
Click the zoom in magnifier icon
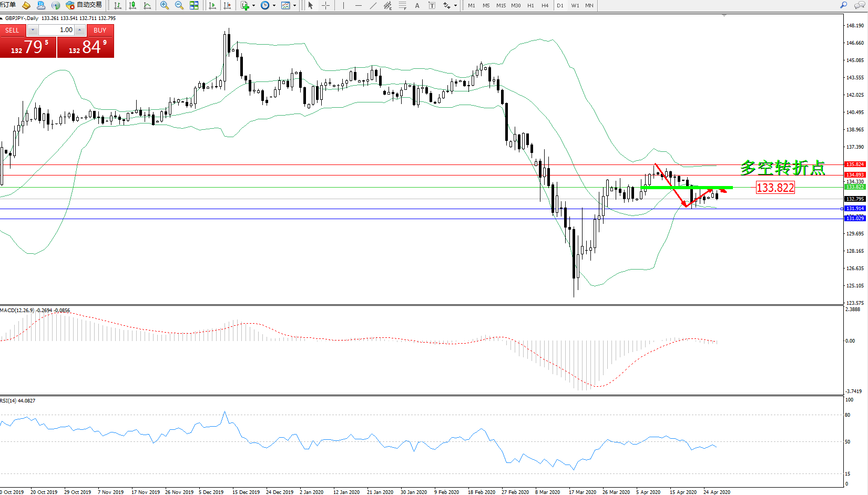click(165, 5)
